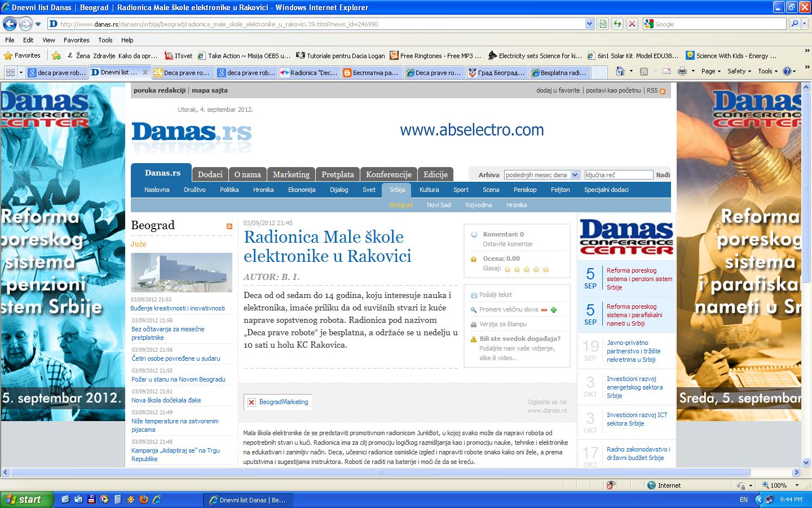
Task: Click the search magnifier button
Action: click(x=795, y=24)
